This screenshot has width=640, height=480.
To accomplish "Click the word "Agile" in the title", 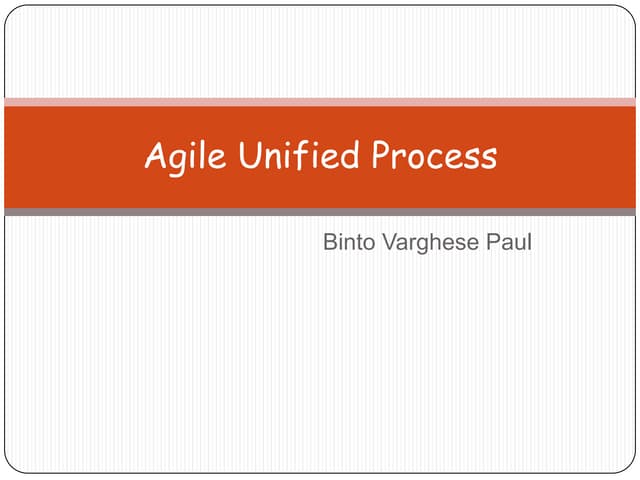I will pos(183,157).
